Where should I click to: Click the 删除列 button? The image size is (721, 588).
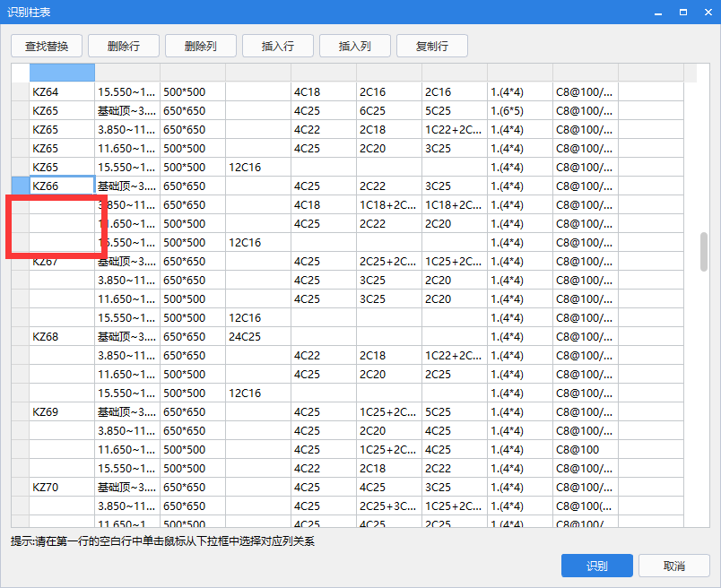pos(201,46)
